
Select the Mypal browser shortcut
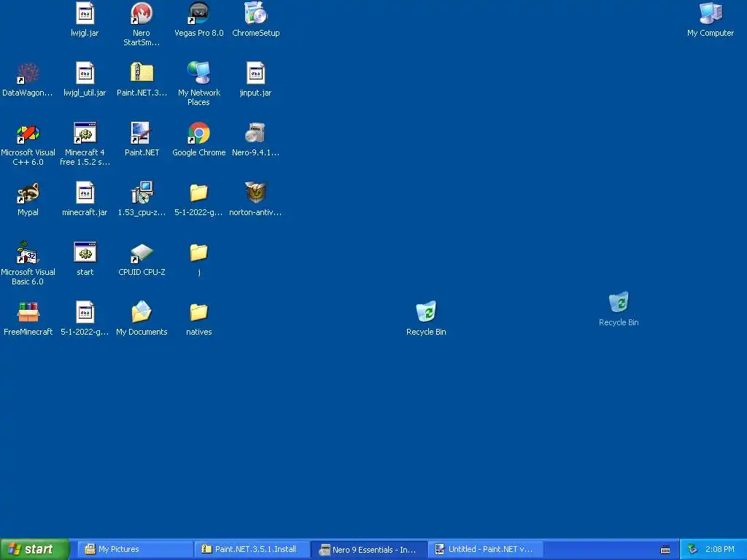28,192
